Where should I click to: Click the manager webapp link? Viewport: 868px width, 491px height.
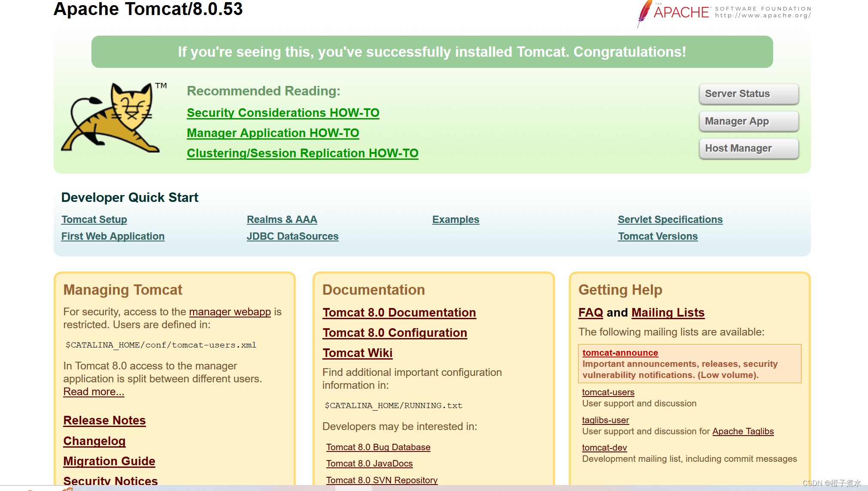pos(230,312)
